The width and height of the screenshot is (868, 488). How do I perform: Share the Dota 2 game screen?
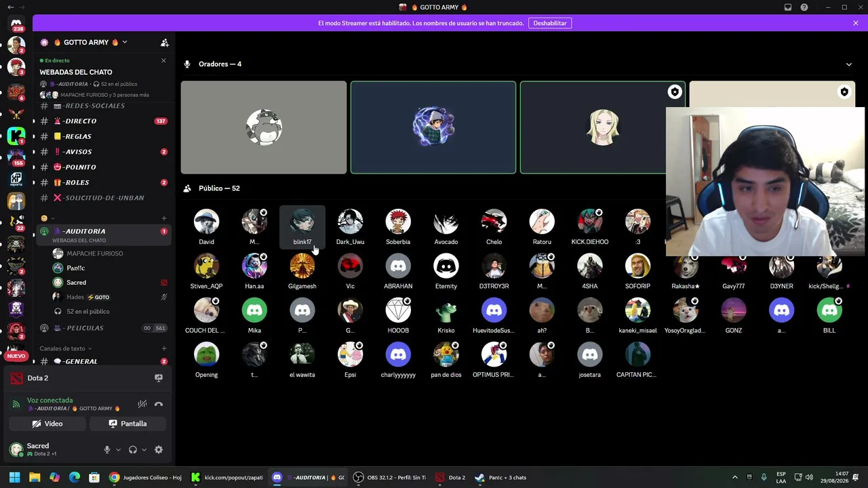159,378
